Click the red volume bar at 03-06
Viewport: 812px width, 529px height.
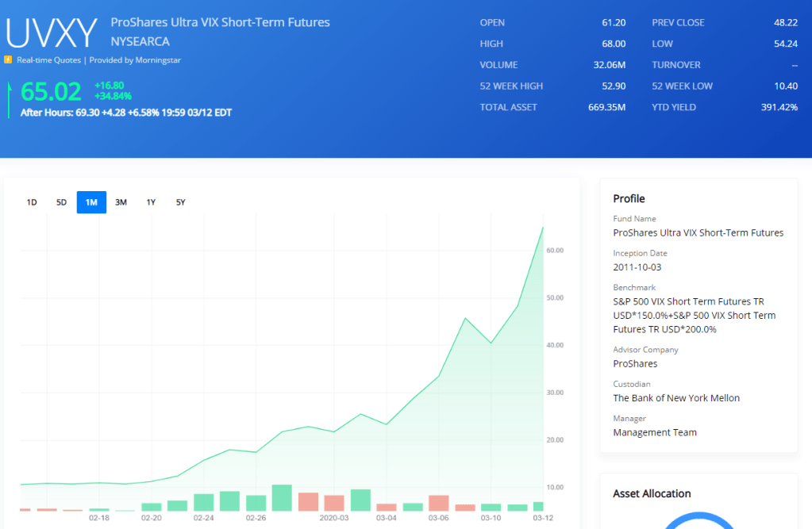point(438,503)
